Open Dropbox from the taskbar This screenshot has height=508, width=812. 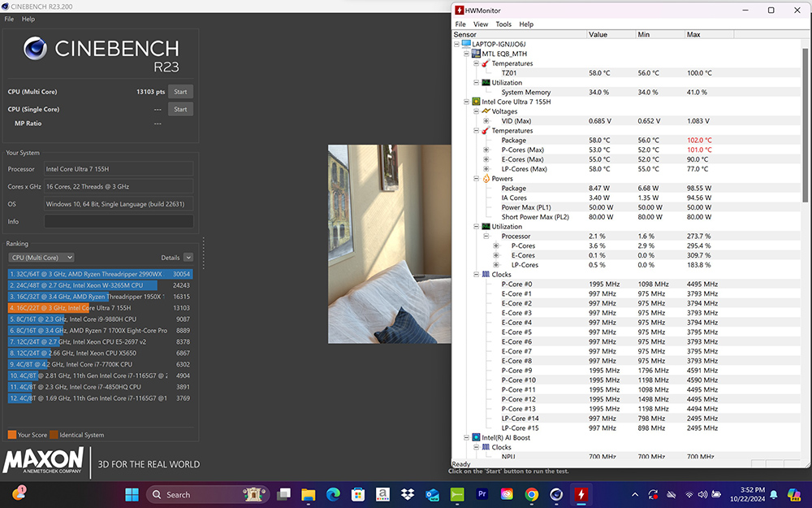[408, 494]
